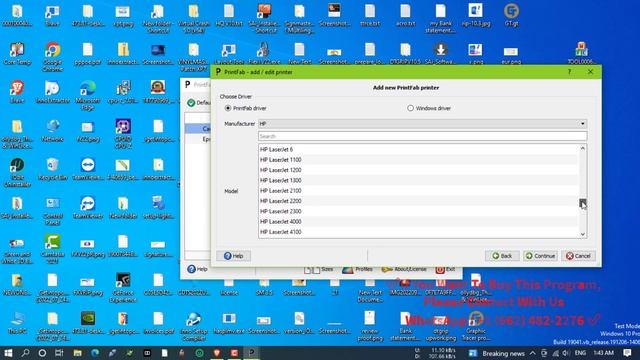The width and height of the screenshot is (640, 360).
Task: Switch to PrintFab taskbar button
Action: click(x=251, y=353)
